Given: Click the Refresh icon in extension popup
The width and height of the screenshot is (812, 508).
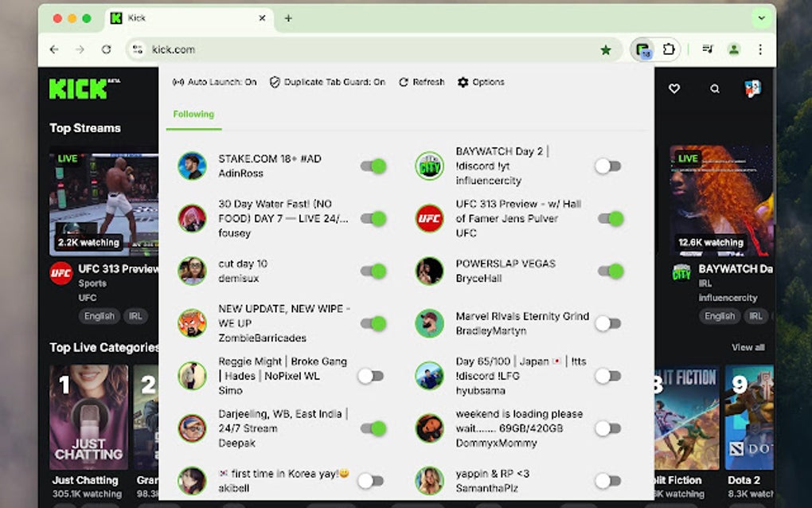Looking at the screenshot, I should point(404,82).
